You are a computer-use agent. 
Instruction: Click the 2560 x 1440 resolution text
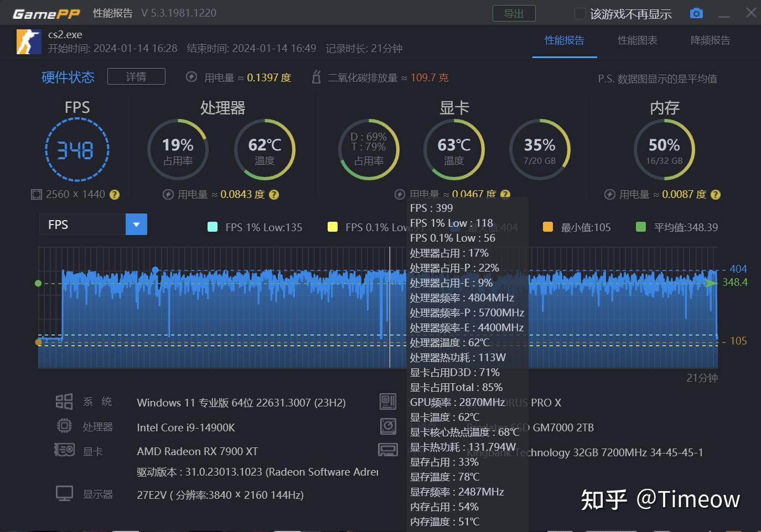75,194
